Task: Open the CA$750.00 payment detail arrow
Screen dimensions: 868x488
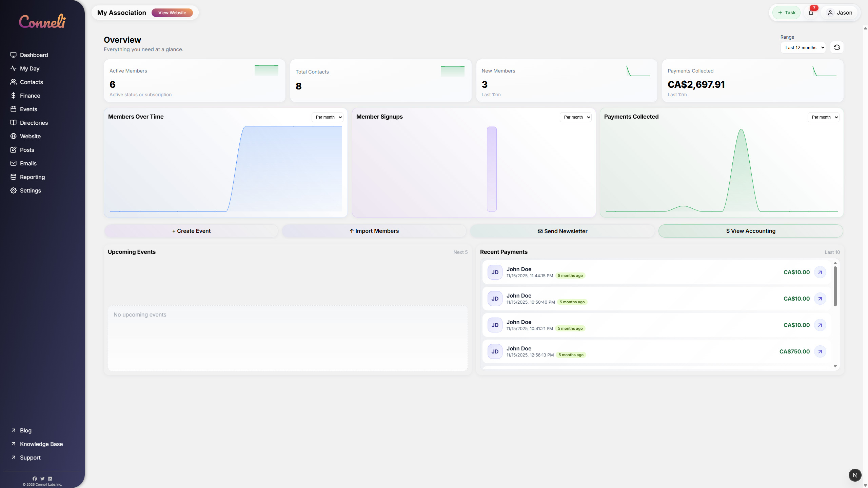Action: 820,351
